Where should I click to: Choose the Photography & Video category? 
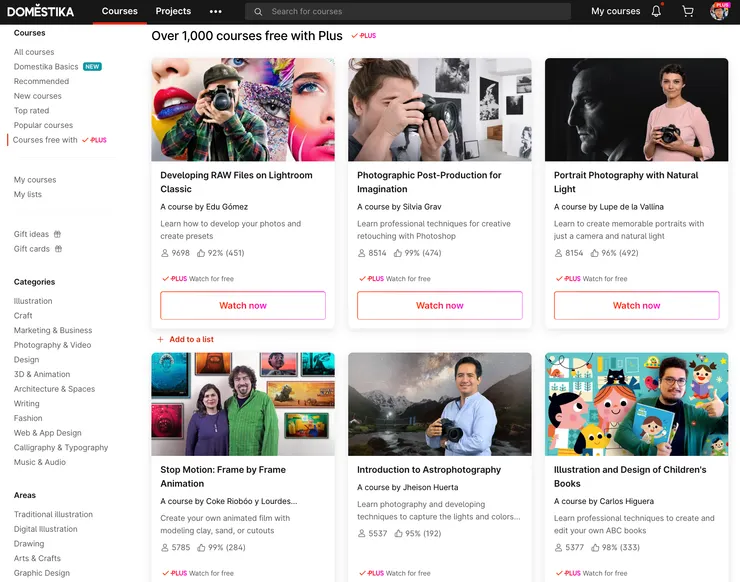pyautogui.click(x=52, y=345)
